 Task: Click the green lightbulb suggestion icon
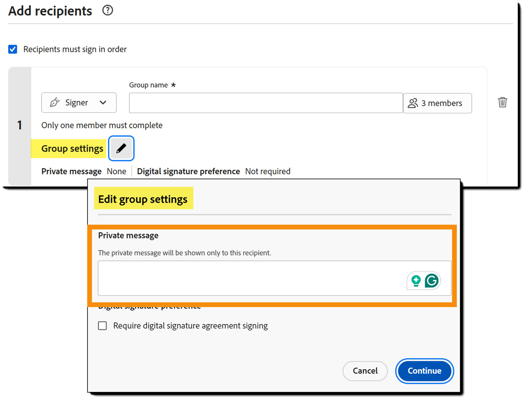coord(416,281)
